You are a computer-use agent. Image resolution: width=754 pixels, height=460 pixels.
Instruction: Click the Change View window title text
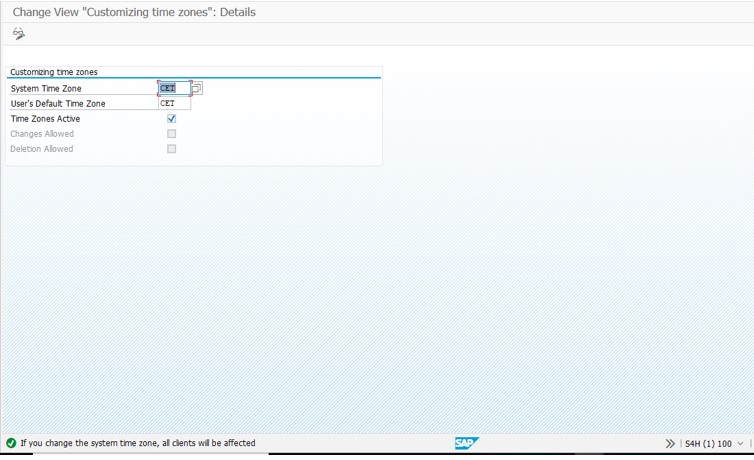point(134,12)
